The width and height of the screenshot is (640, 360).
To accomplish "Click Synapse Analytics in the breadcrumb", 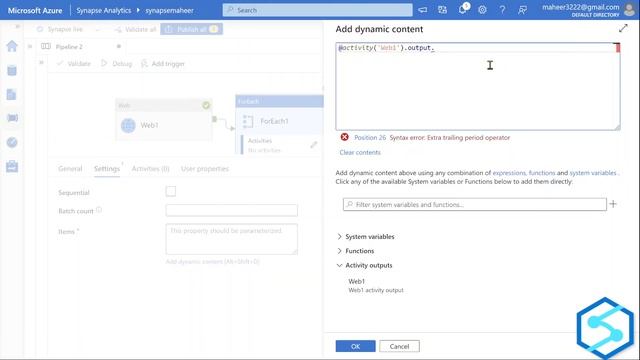I will coord(104,10).
